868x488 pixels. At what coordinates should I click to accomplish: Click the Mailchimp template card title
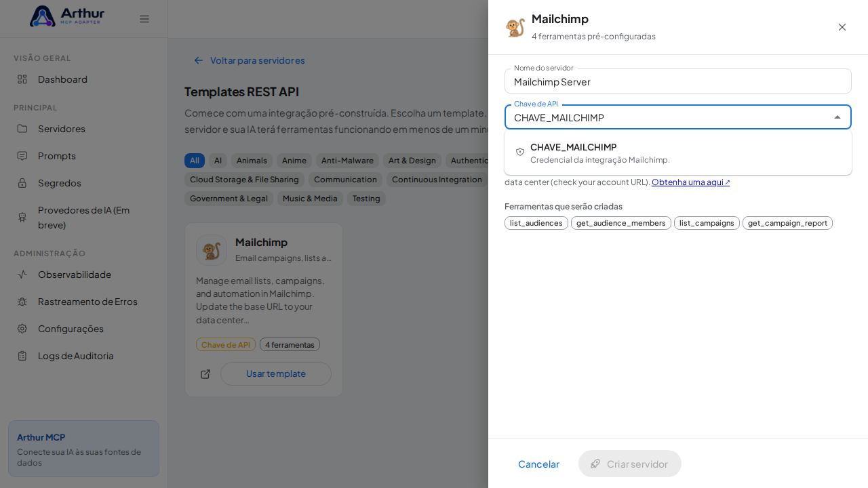coord(261,242)
